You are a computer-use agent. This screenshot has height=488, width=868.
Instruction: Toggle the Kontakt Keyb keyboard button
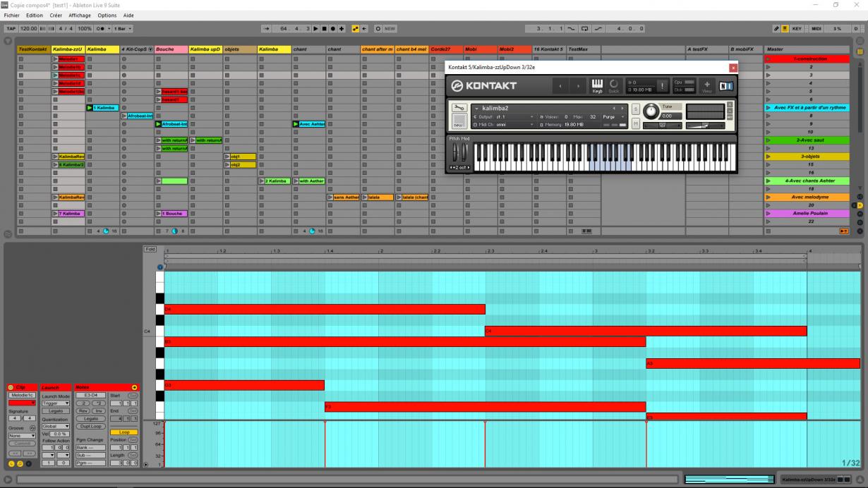click(597, 85)
